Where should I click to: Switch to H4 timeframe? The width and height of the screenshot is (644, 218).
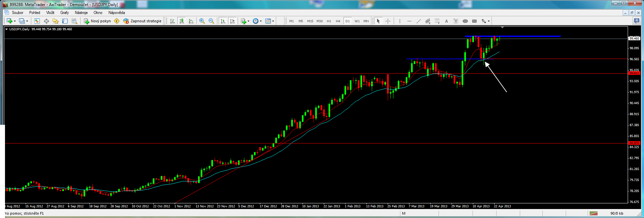pos(338,21)
